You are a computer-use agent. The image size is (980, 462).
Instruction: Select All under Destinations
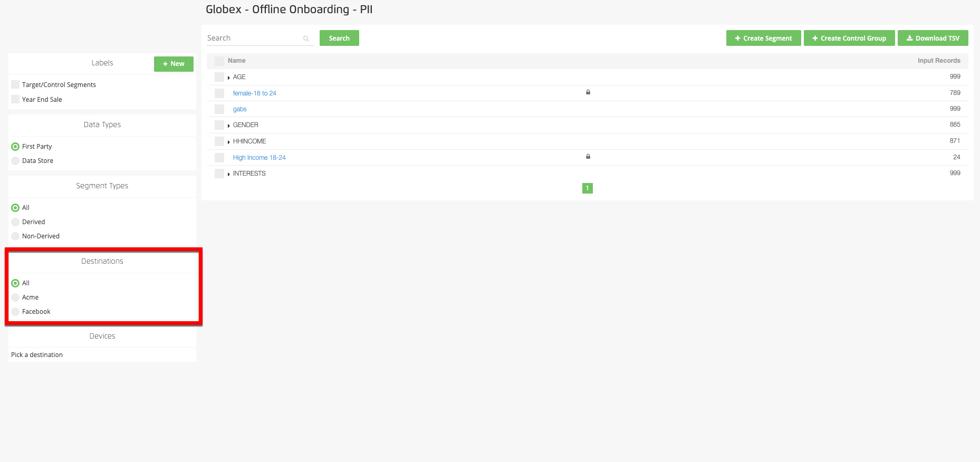coord(15,283)
